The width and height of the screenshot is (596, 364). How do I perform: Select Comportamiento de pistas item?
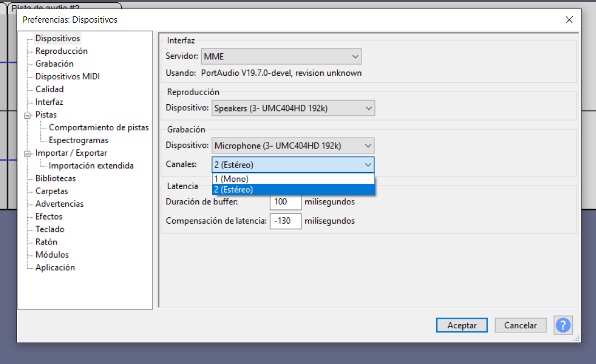point(99,127)
